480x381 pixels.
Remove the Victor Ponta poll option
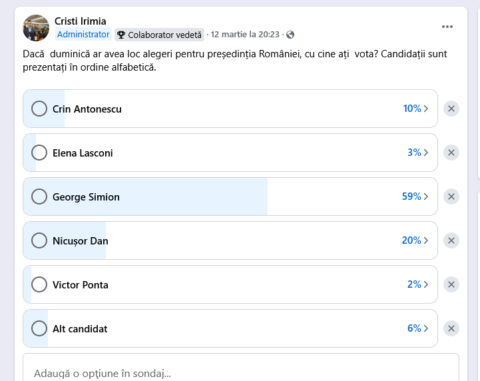click(x=451, y=285)
